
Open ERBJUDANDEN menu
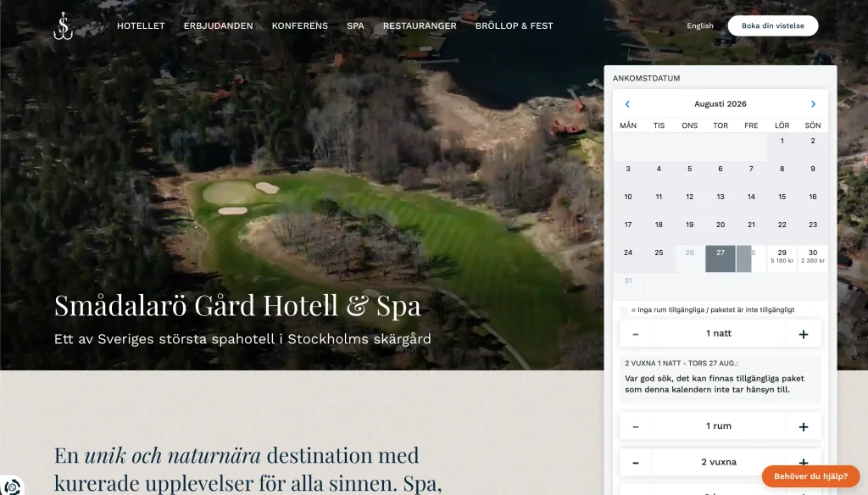(x=218, y=26)
